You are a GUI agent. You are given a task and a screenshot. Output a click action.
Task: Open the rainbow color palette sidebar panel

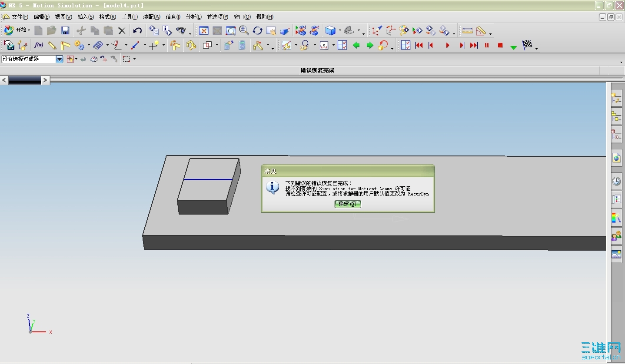tap(616, 218)
